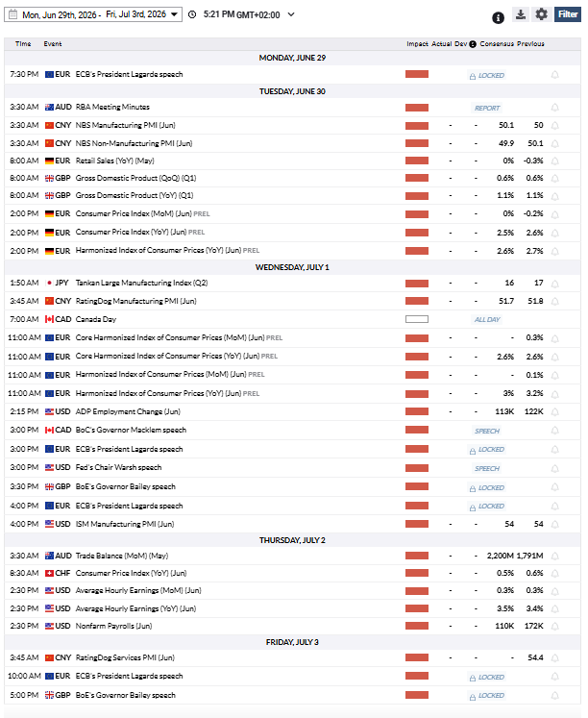588x718 pixels.
Task: Open date picker via the calendar icon
Action: [x=13, y=14]
